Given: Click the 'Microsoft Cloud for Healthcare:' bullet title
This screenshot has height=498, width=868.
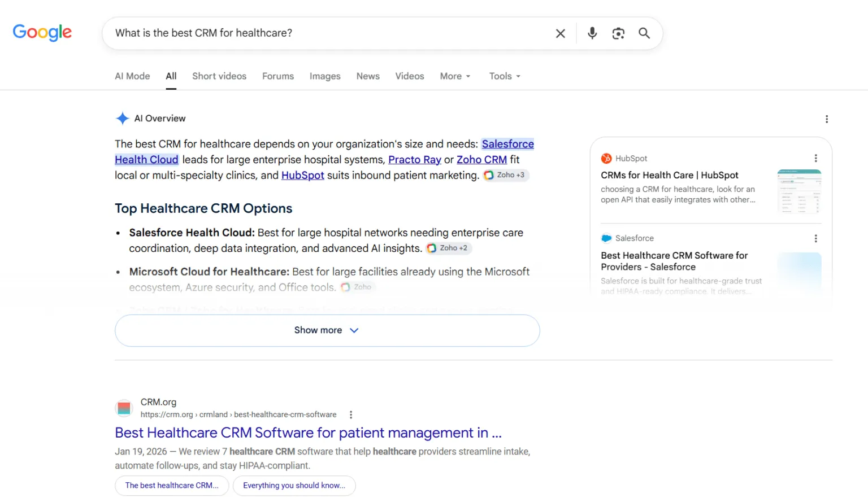Looking at the screenshot, I should click(209, 272).
